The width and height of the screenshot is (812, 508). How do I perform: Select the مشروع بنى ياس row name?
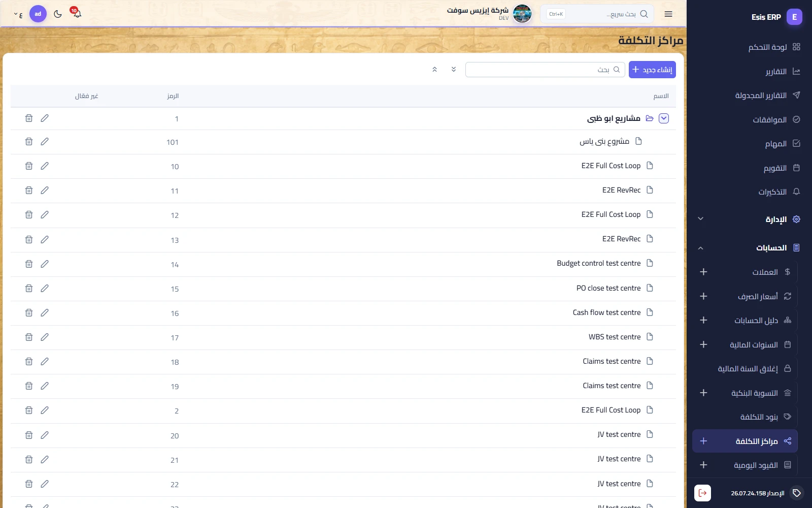tap(604, 141)
